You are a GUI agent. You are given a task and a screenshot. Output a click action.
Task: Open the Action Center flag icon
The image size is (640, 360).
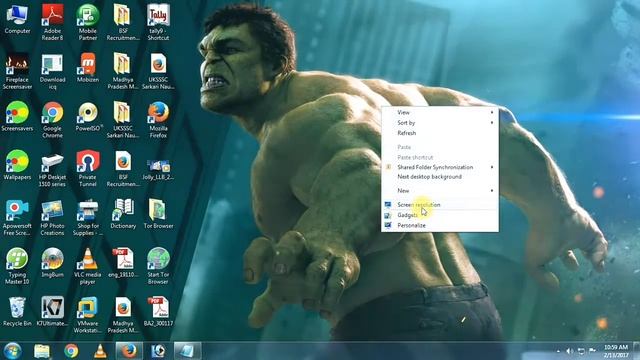(x=592, y=351)
